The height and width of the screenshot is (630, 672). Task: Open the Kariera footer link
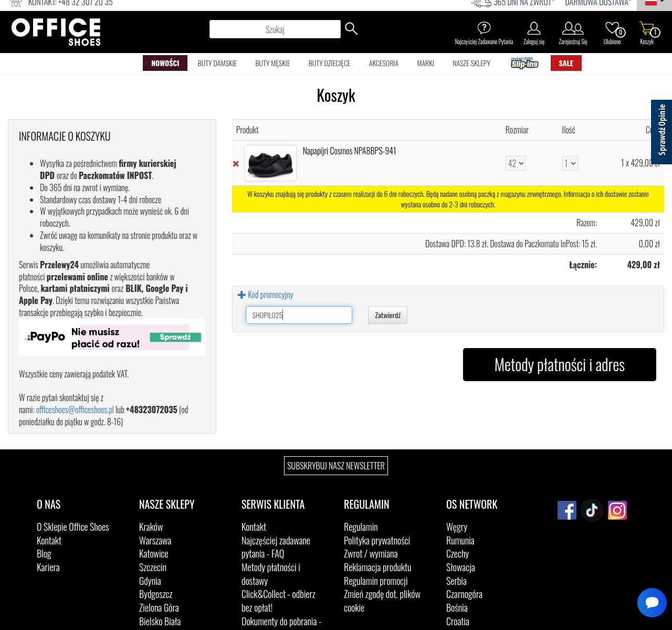coord(48,568)
